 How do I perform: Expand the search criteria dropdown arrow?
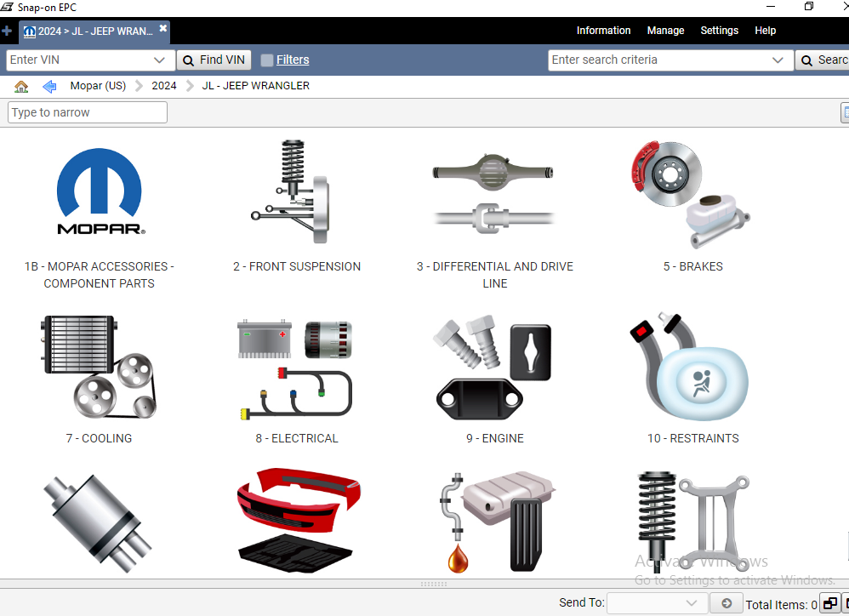pos(778,60)
